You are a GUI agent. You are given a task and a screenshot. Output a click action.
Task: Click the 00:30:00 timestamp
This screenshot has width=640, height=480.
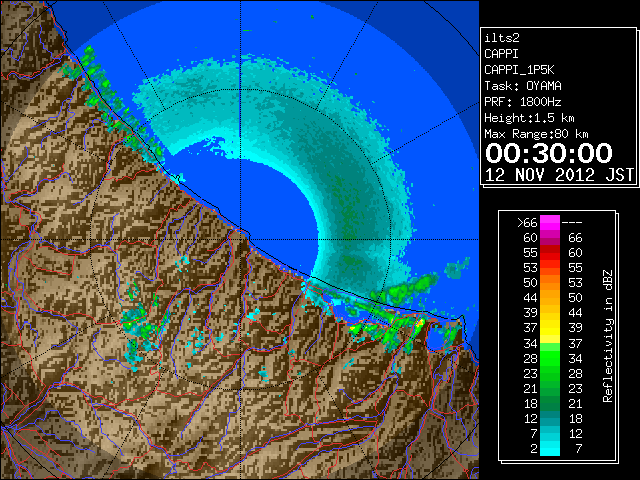click(x=549, y=153)
